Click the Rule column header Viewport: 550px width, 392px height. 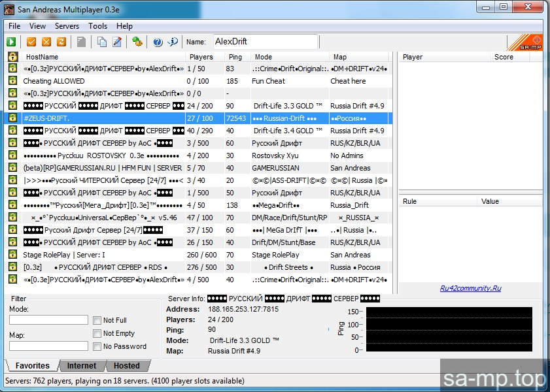[438, 201]
